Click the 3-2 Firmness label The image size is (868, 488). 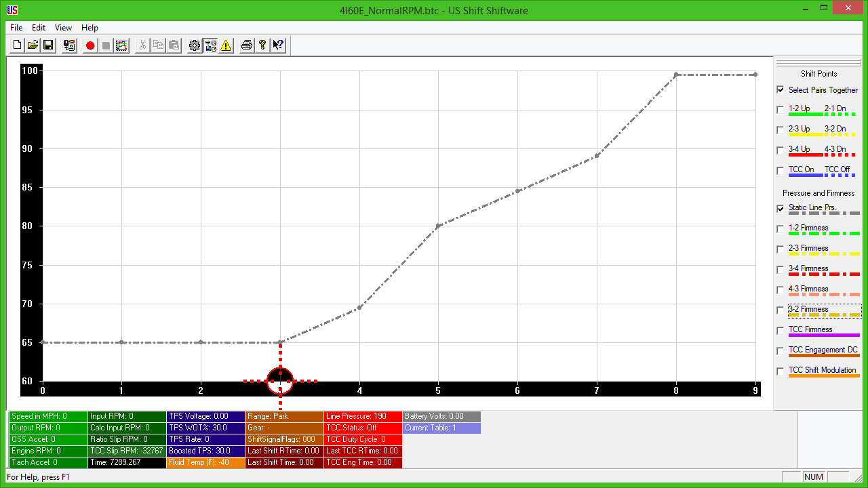[x=808, y=309]
